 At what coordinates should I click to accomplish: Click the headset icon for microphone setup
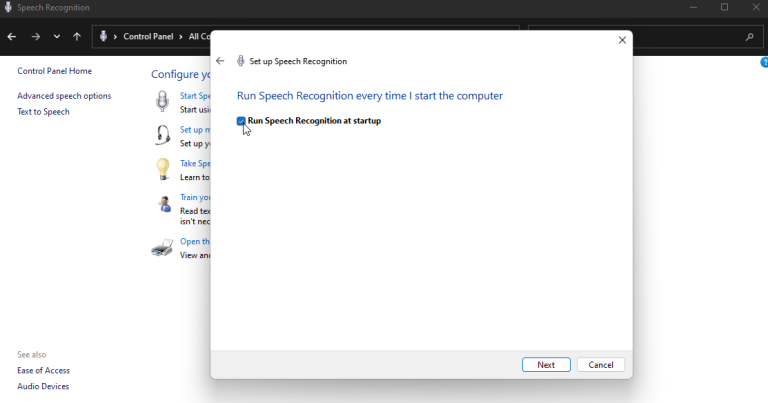163,135
